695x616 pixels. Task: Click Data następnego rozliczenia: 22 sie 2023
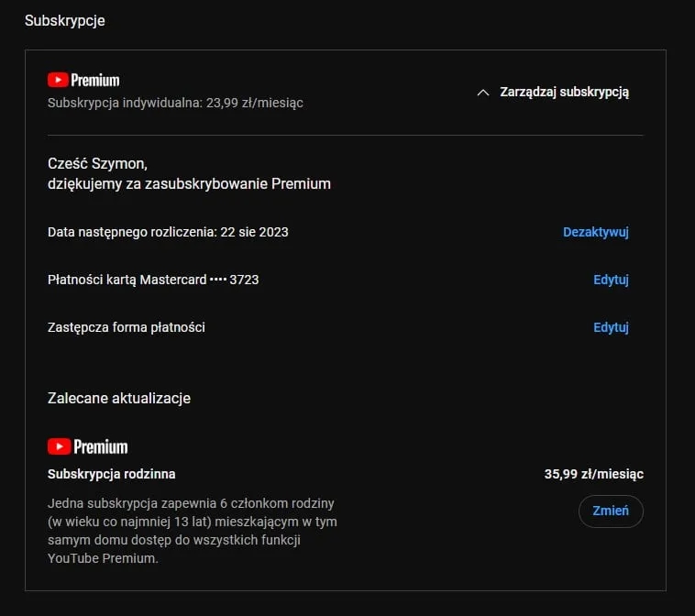click(x=168, y=232)
